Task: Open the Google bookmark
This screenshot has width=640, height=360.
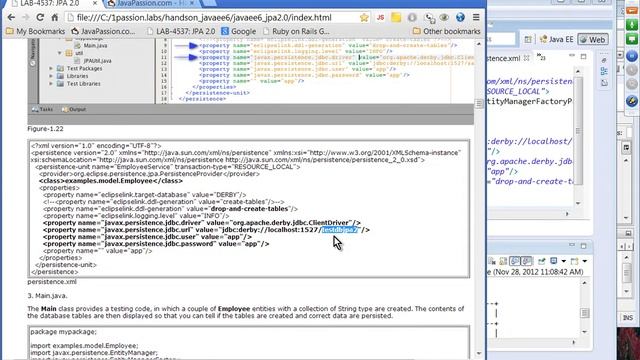Action: [239, 31]
